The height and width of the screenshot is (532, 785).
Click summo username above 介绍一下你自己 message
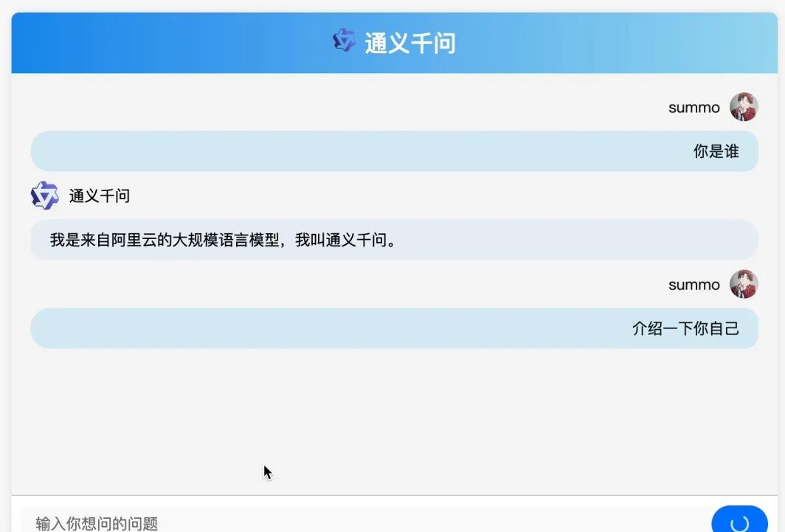point(694,285)
